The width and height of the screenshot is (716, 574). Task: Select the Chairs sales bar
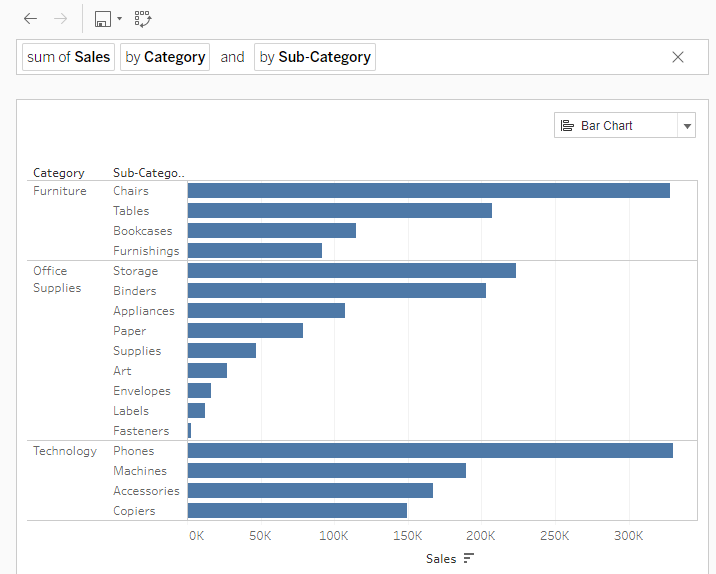point(428,191)
